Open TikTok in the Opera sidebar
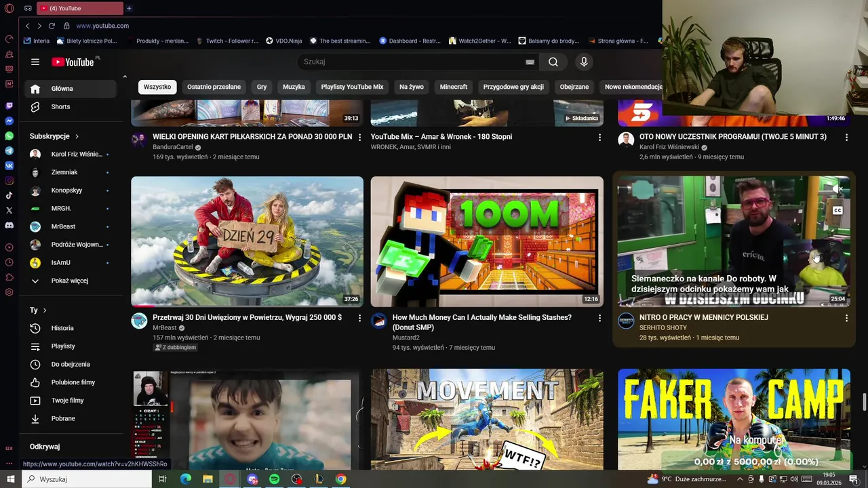Screen dimensions: 868x488 (x=9, y=195)
